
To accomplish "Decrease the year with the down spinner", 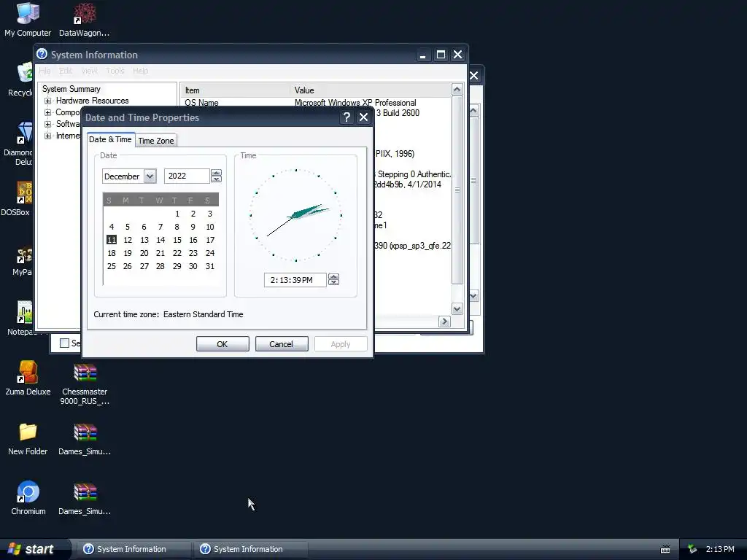I will [216, 179].
